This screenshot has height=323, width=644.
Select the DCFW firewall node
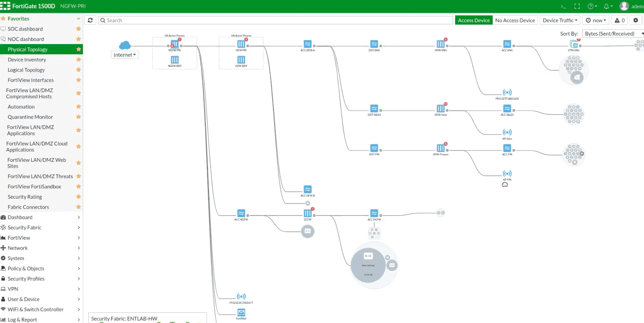[308, 213]
